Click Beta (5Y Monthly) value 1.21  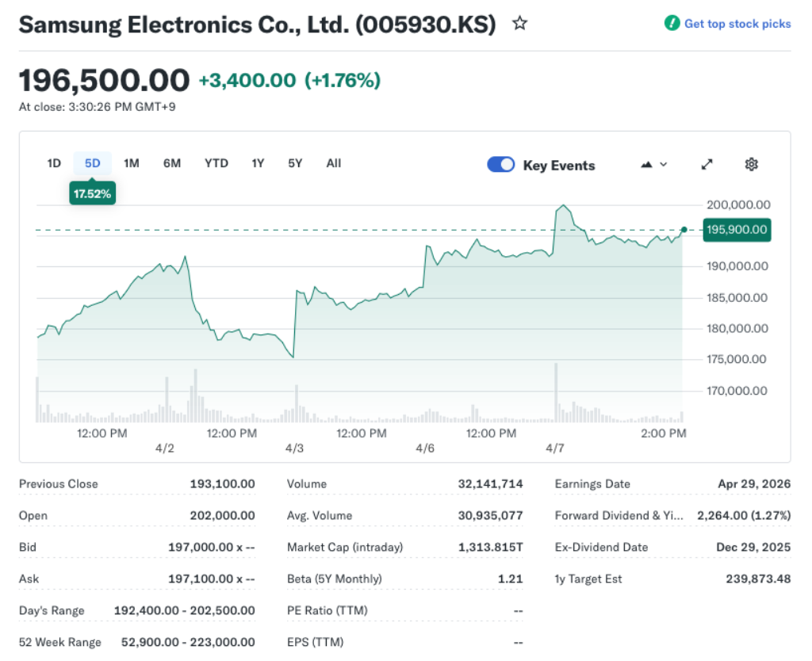point(511,579)
